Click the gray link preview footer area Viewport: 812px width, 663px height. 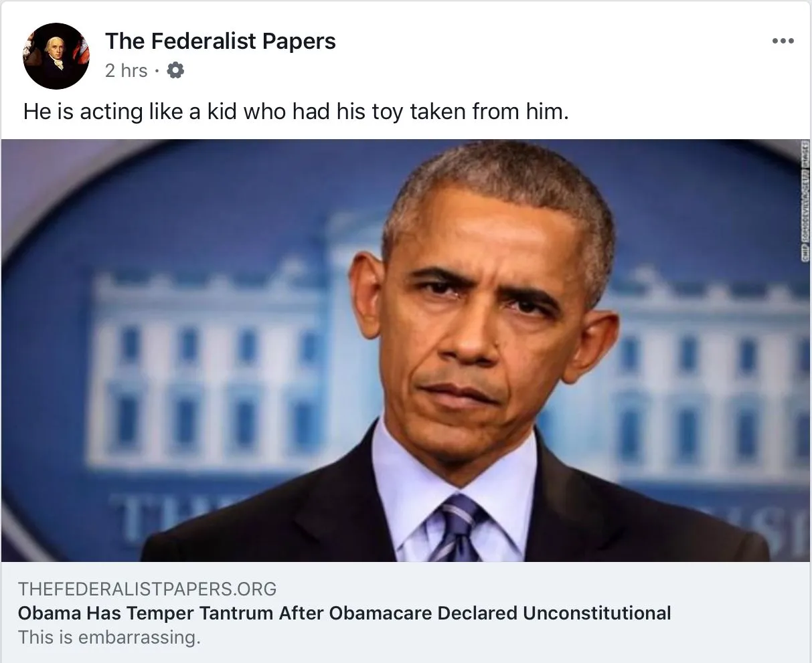406,612
